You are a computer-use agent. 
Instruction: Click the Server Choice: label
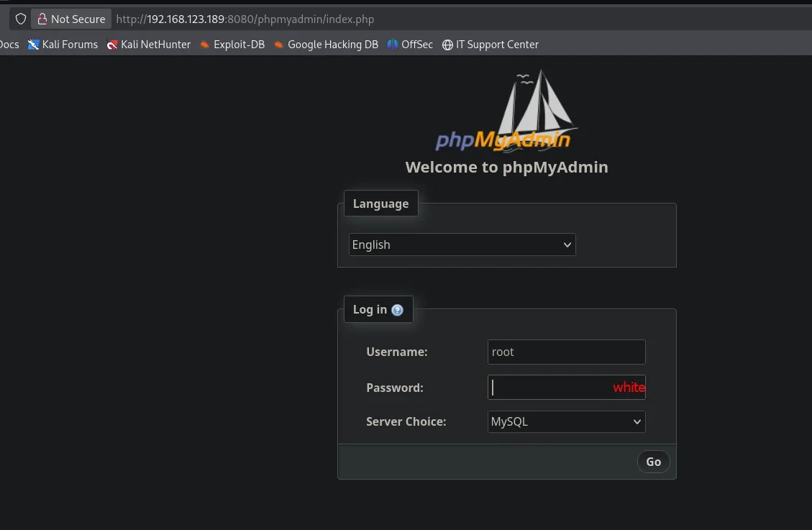coord(406,421)
